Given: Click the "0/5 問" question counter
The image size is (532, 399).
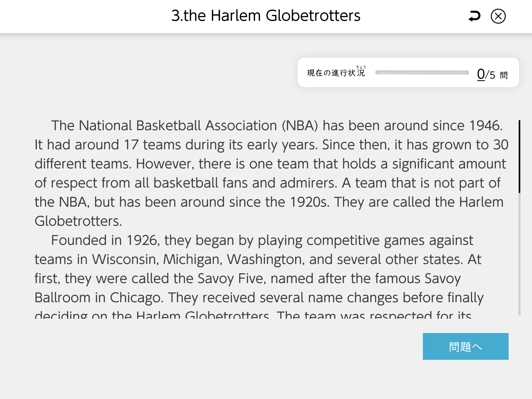Looking at the screenshot, I should pos(492,74).
